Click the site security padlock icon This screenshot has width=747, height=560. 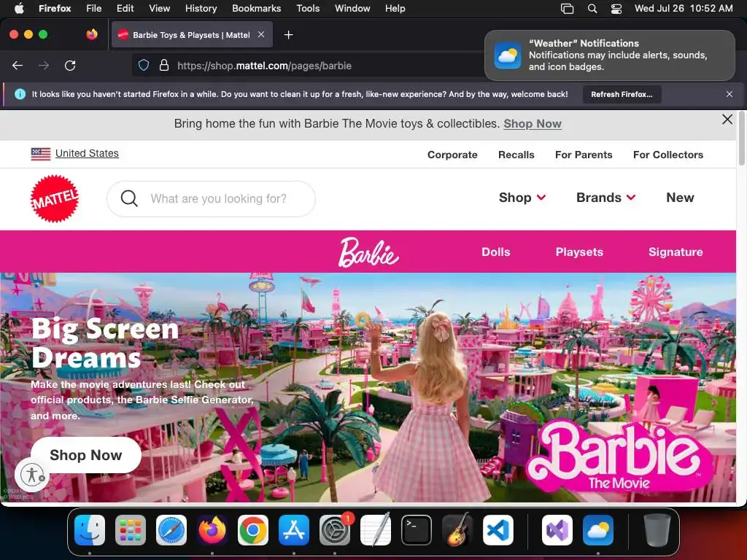[x=164, y=65]
